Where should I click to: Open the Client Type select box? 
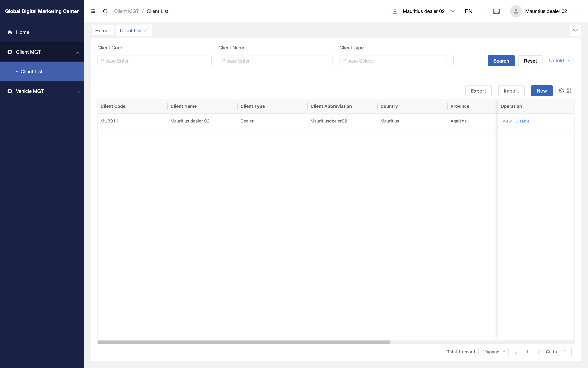point(396,61)
